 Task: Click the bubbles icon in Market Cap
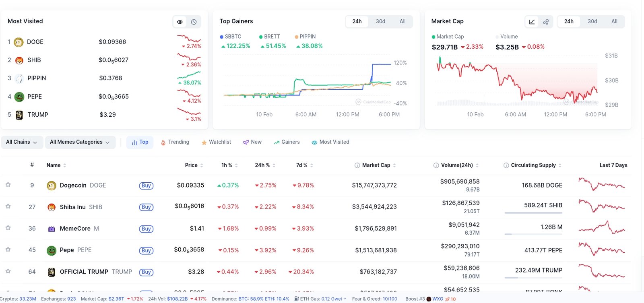[x=546, y=22]
